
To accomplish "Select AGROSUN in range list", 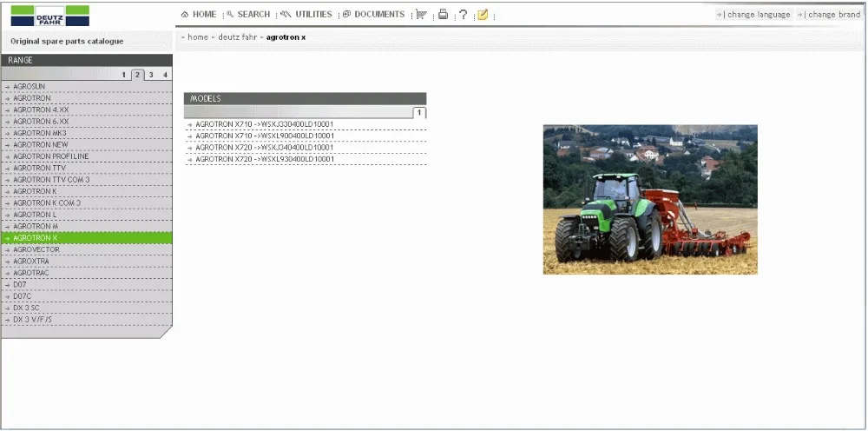I will coord(86,86).
